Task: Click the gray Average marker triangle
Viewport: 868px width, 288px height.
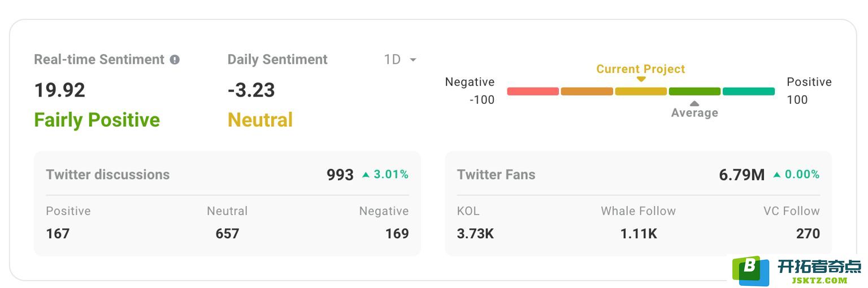Action: (695, 103)
